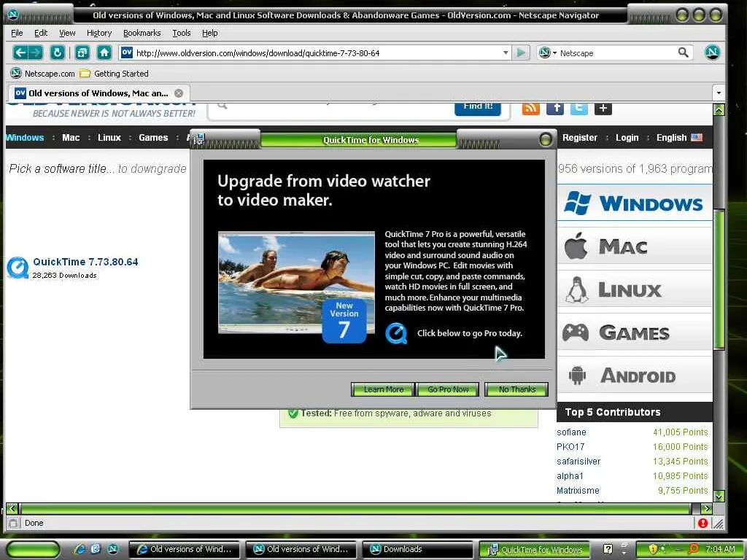Screen dimensions: 747x560
Task: Open the Getting Started bookmark folder
Action: coord(115,74)
